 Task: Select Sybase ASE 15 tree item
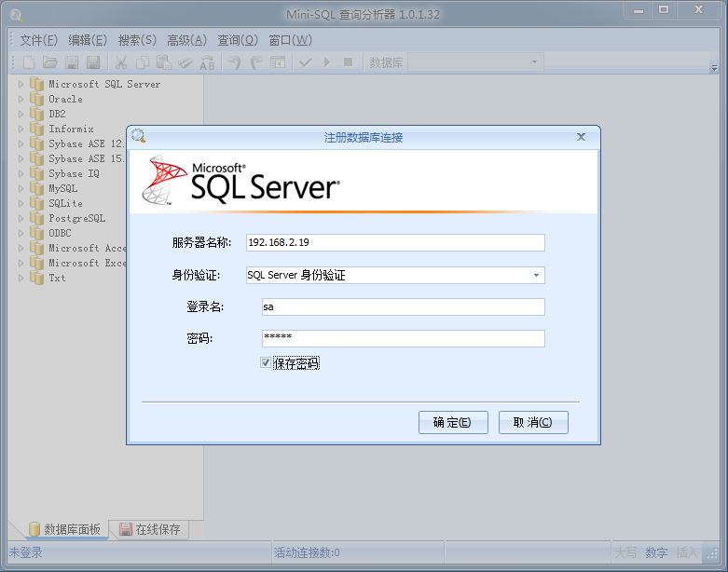[87, 158]
